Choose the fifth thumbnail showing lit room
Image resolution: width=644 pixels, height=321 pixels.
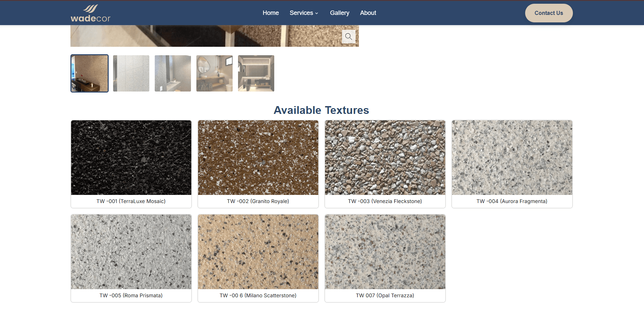[x=256, y=73]
